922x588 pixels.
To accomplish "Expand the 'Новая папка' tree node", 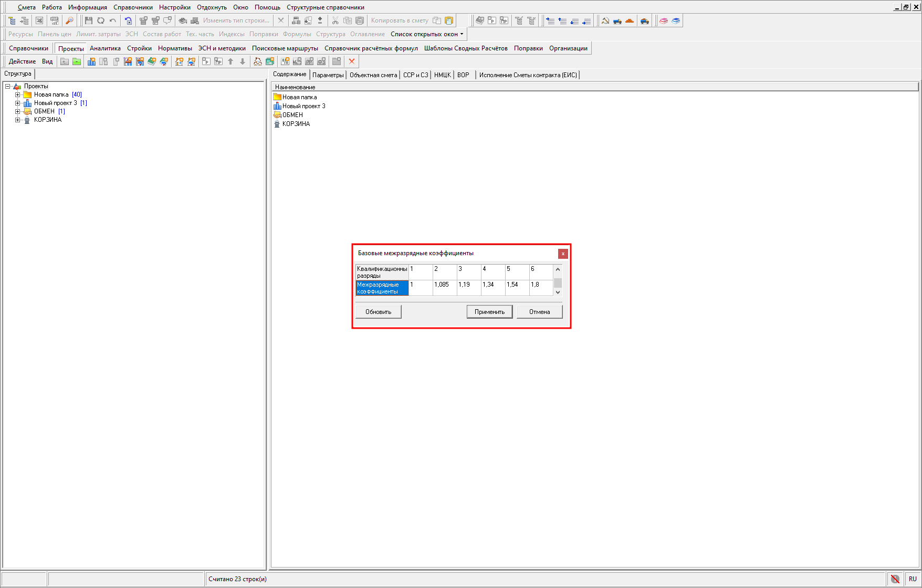I will (x=17, y=95).
